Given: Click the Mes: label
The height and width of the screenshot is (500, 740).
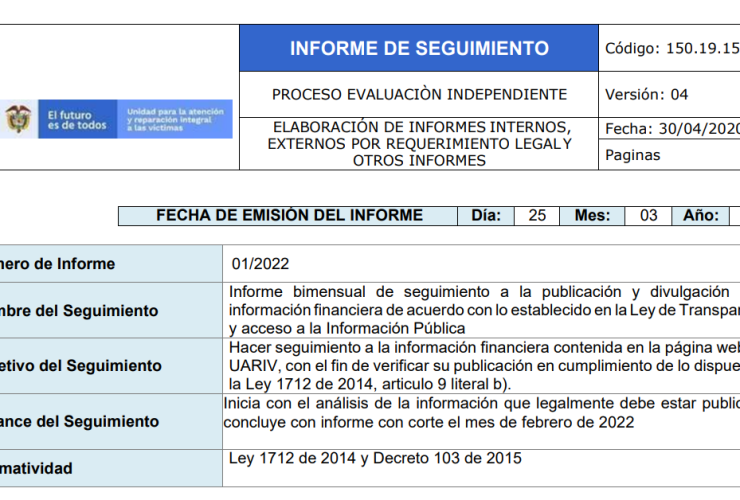Looking at the screenshot, I should point(592,215).
